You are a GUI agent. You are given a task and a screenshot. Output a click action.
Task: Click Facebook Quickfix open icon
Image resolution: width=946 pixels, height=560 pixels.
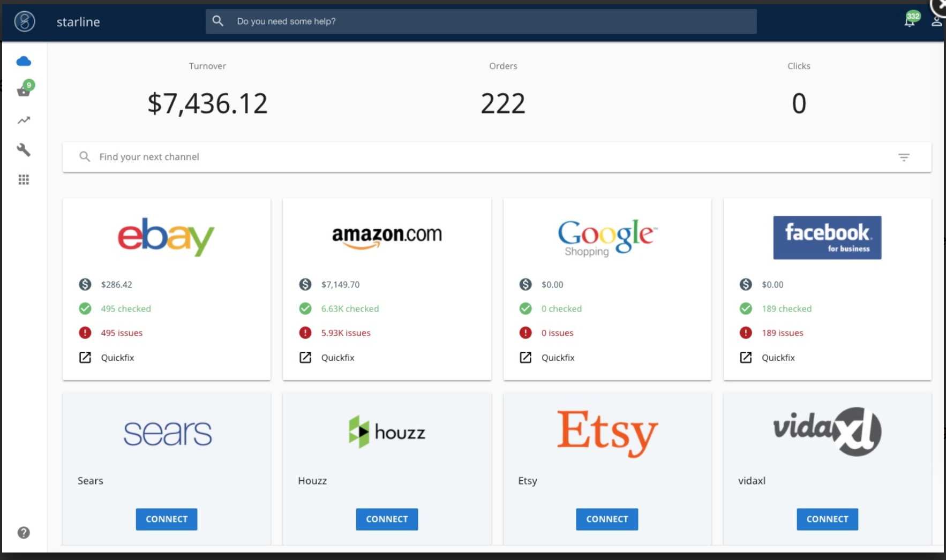click(746, 358)
